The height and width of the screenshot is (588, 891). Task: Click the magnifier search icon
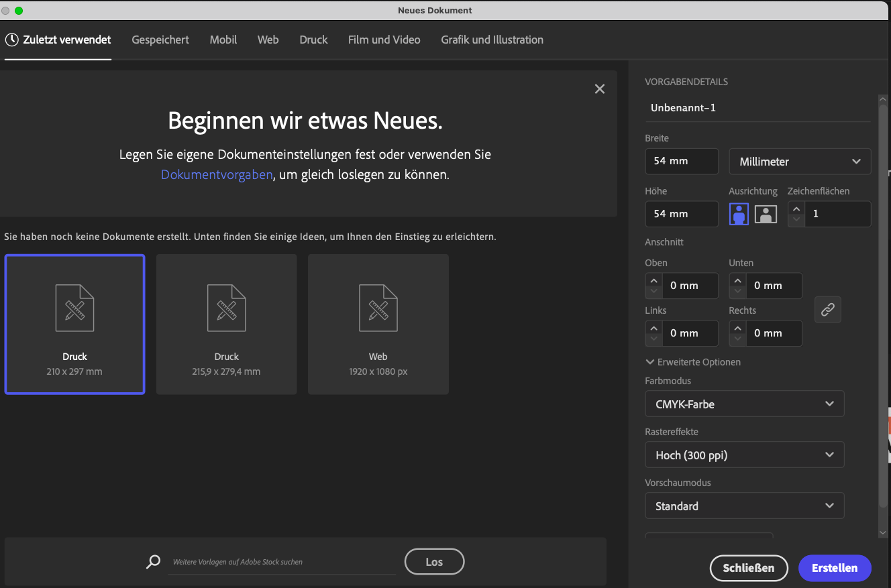154,562
